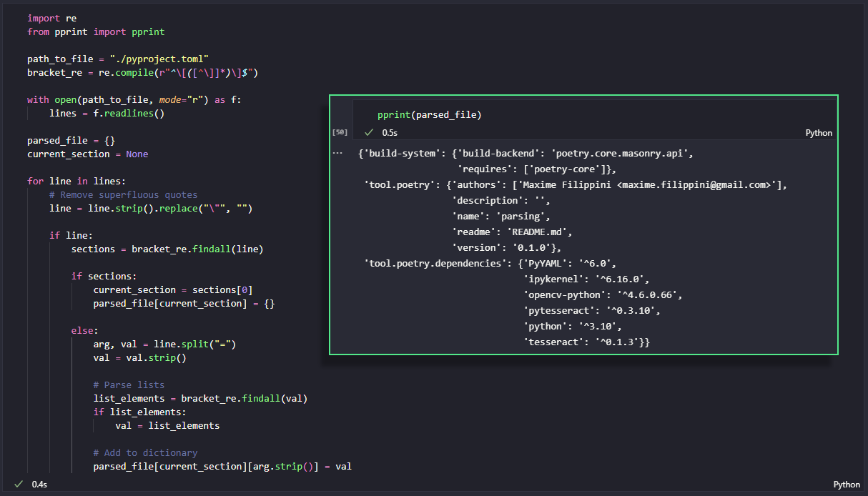
Task: Click the green checkmark beside 0.4s
Action: tap(19, 485)
